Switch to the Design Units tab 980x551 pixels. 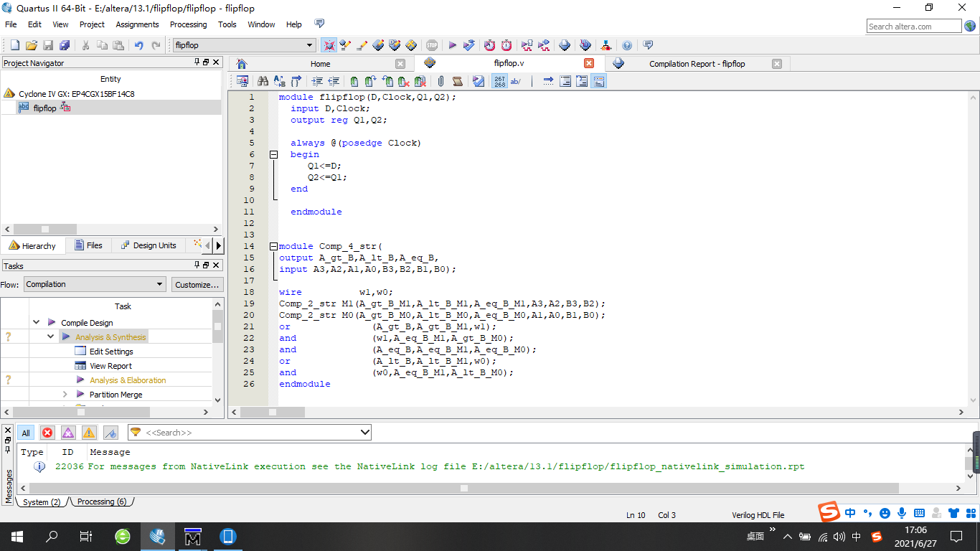pyautogui.click(x=148, y=245)
